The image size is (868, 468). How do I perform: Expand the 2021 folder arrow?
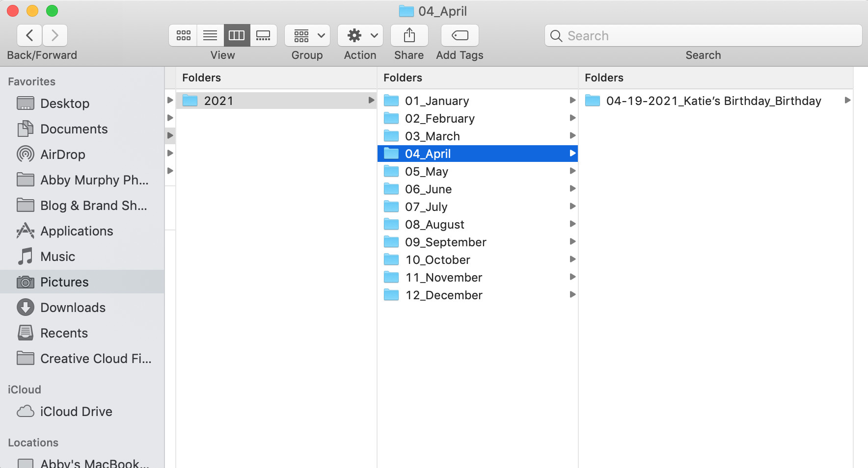[371, 100]
